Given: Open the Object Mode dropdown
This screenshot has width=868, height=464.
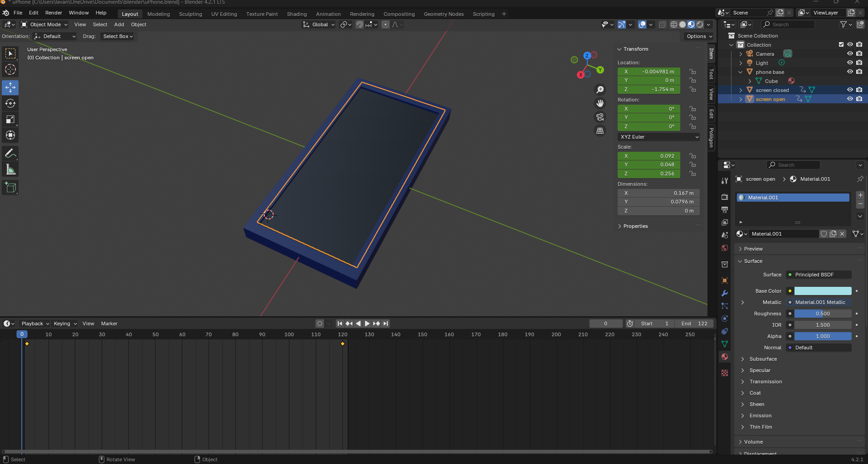Looking at the screenshot, I should pos(44,24).
